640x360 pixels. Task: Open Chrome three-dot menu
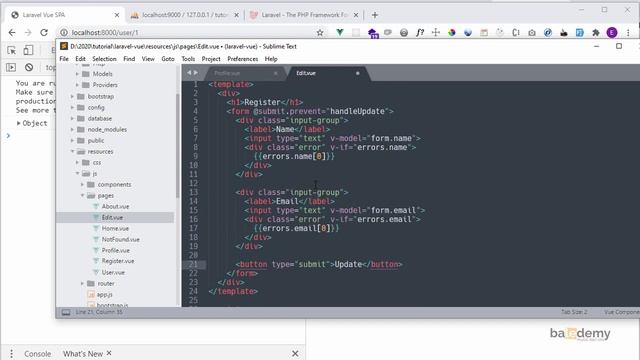[628, 33]
